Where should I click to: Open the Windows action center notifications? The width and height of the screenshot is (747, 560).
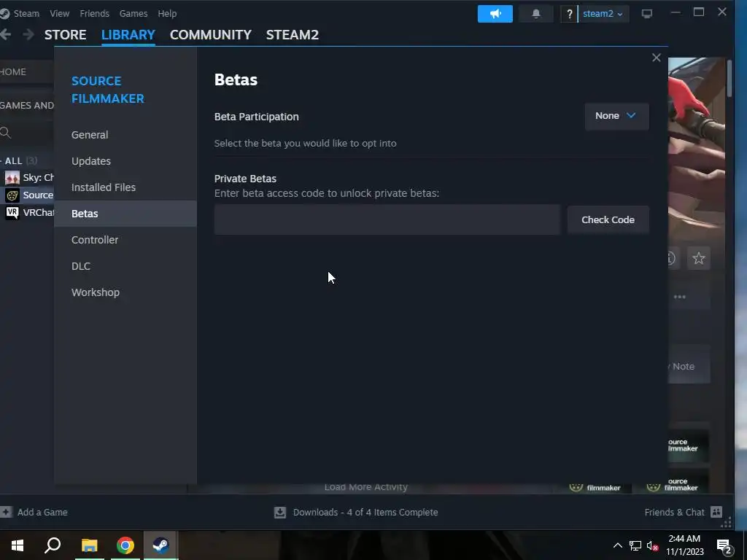point(724,545)
